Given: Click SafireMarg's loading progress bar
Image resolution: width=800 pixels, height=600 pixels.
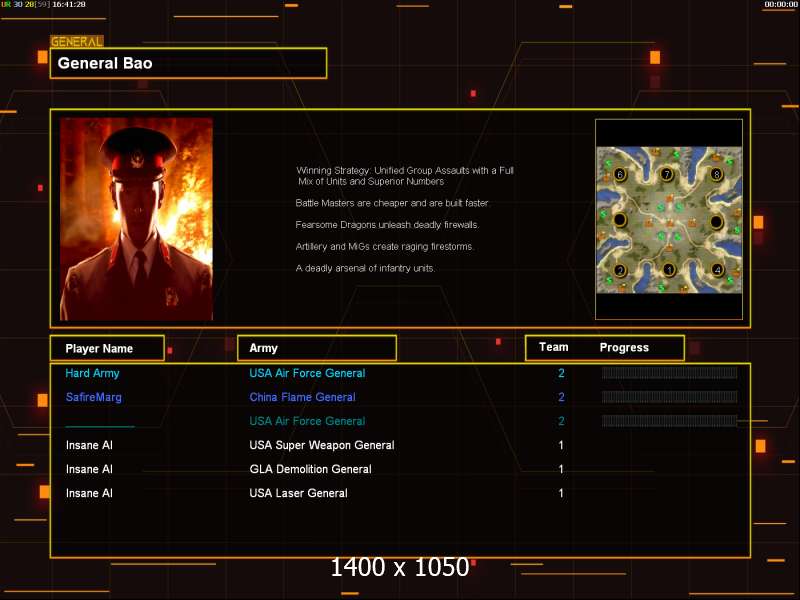Looking at the screenshot, I should click(x=669, y=397).
